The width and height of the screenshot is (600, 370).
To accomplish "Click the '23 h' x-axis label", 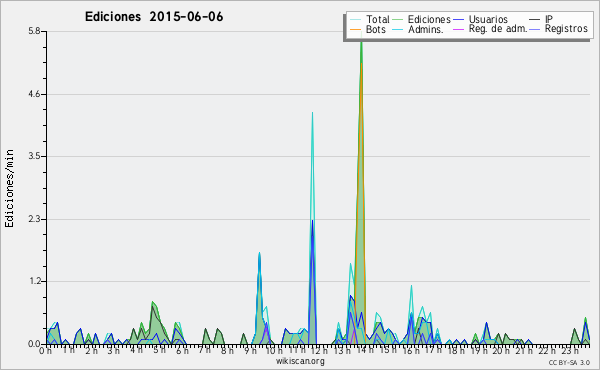I will click(570, 350).
